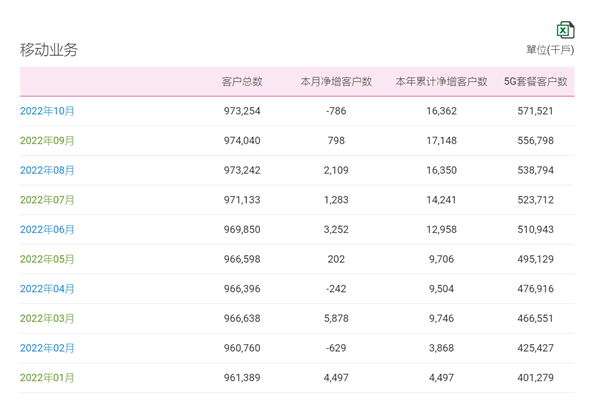The width and height of the screenshot is (600, 410).
Task: Click the 本月净增客户数 column header
Action: [336, 82]
